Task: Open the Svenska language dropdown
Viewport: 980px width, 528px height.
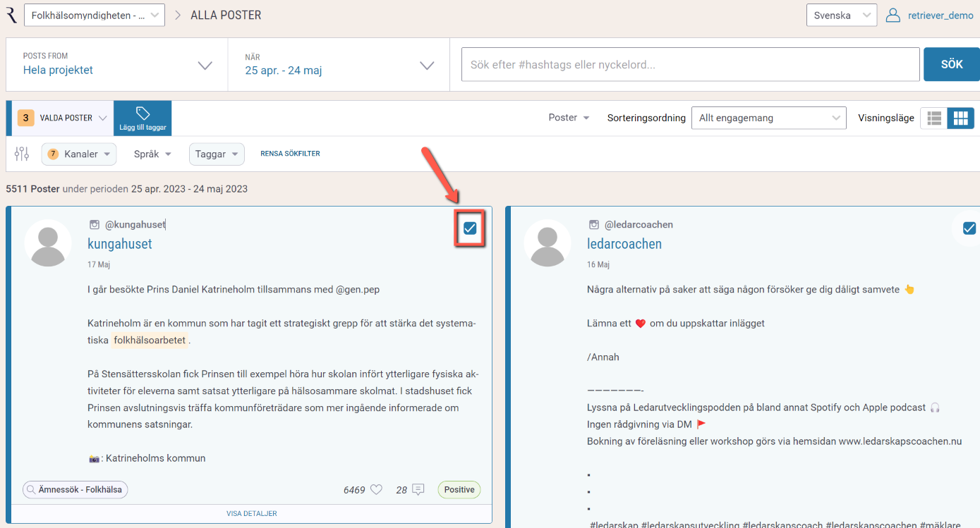Action: [842, 15]
